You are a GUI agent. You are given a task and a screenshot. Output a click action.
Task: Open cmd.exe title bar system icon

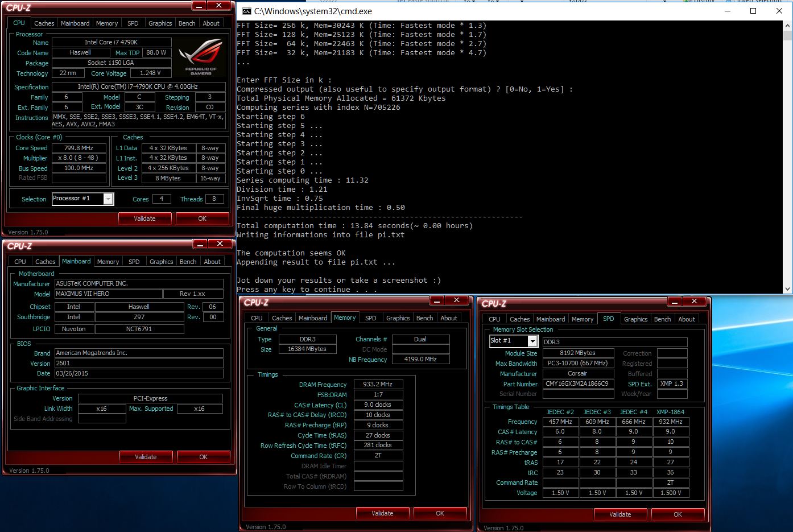[246, 11]
